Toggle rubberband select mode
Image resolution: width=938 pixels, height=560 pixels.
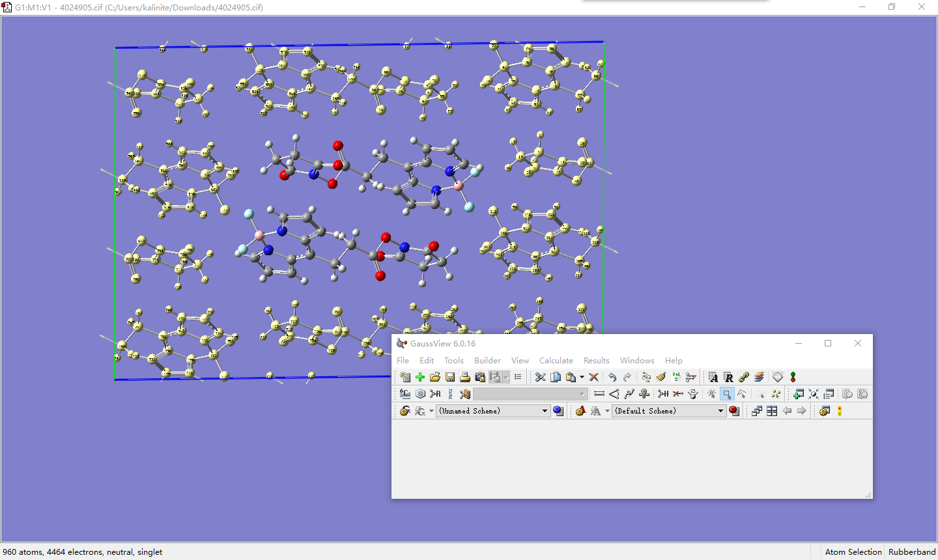(x=726, y=394)
